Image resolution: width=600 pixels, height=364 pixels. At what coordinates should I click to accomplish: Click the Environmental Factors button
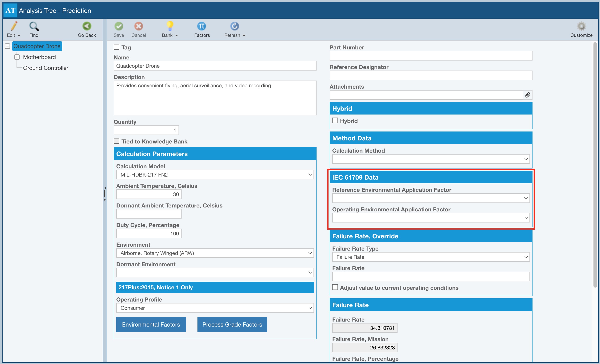pyautogui.click(x=151, y=324)
